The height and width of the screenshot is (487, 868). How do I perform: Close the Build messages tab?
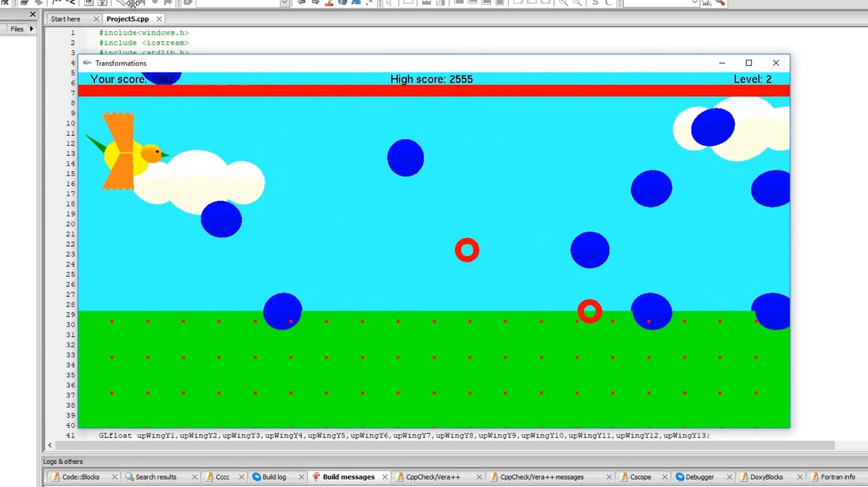click(x=385, y=477)
